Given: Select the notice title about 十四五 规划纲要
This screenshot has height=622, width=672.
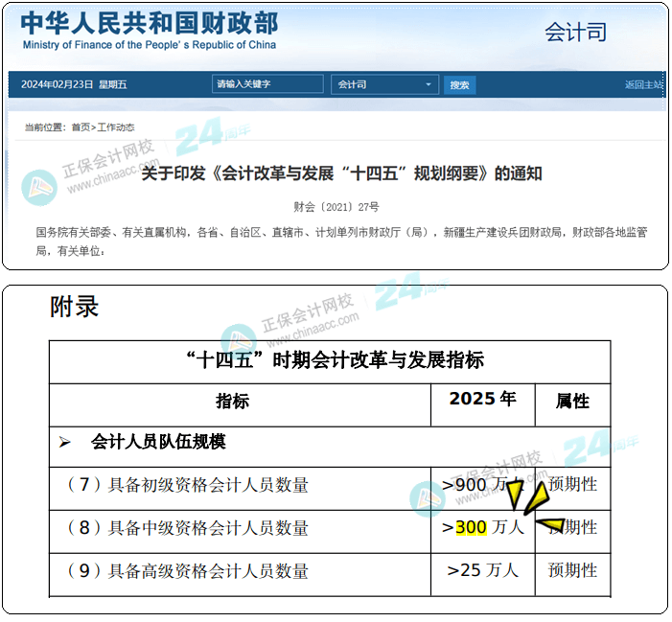Looking at the screenshot, I should [341, 173].
